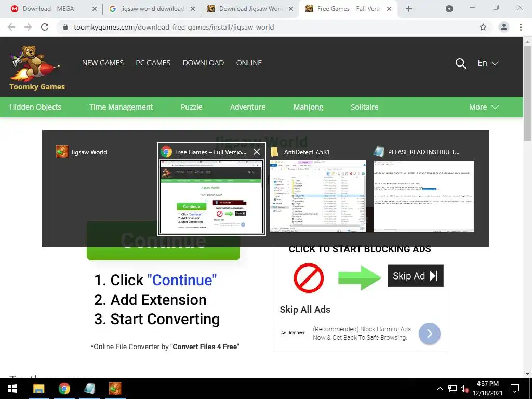
Task: Go to Puzzle category
Action: pyautogui.click(x=191, y=107)
